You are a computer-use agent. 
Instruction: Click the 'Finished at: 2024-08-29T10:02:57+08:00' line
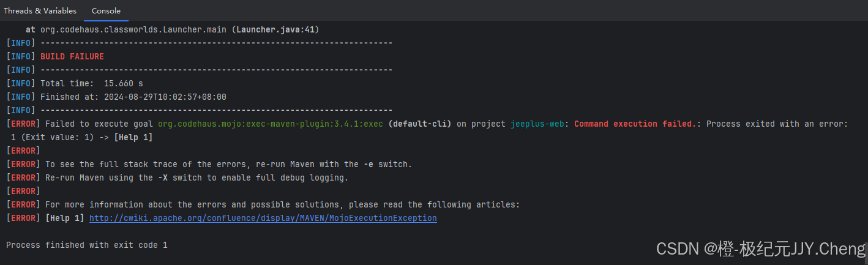133,97
